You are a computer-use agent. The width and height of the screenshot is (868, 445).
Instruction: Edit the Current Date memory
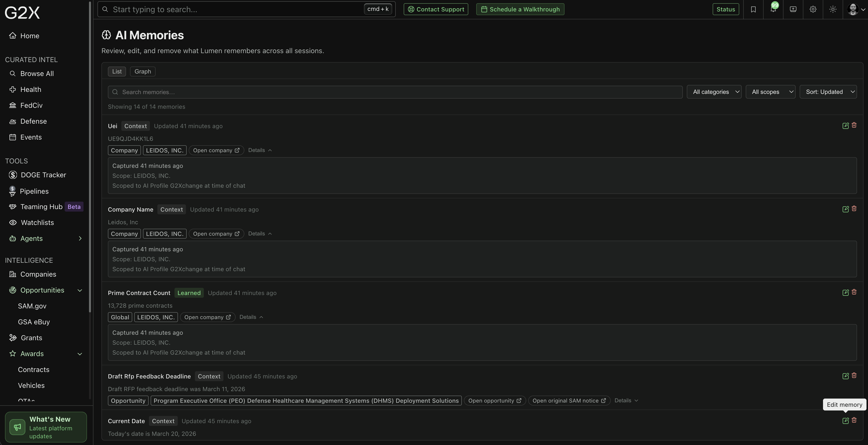(845, 421)
